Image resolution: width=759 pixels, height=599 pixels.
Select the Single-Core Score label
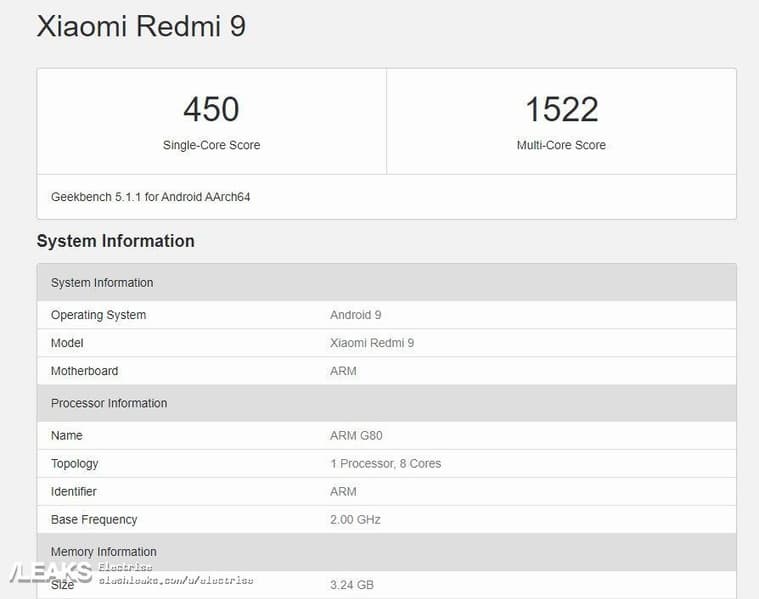[x=211, y=145]
